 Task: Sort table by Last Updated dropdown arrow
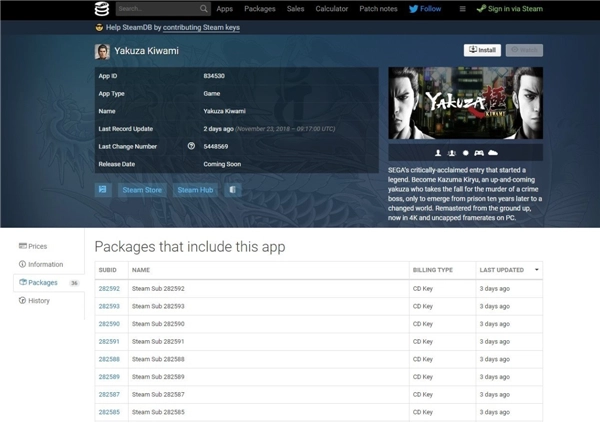536,270
